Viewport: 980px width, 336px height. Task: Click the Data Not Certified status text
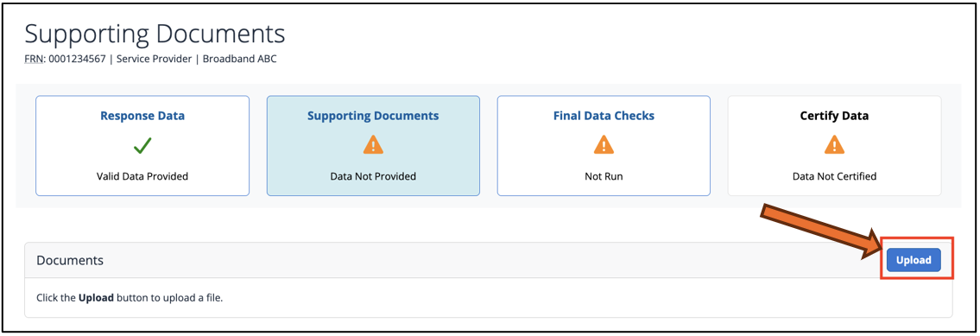[x=834, y=176]
